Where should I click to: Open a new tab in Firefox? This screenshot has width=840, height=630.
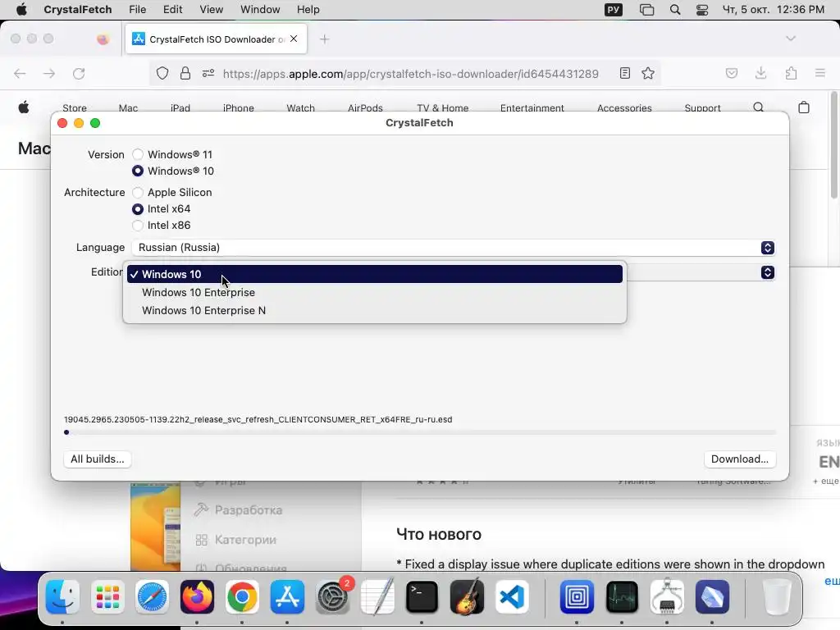coord(325,39)
